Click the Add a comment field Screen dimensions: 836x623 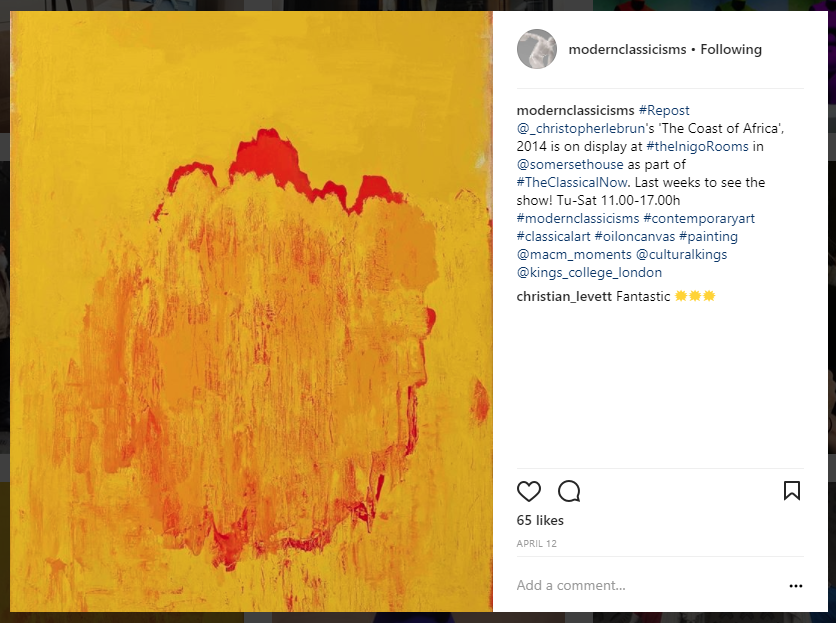[x=648, y=586]
